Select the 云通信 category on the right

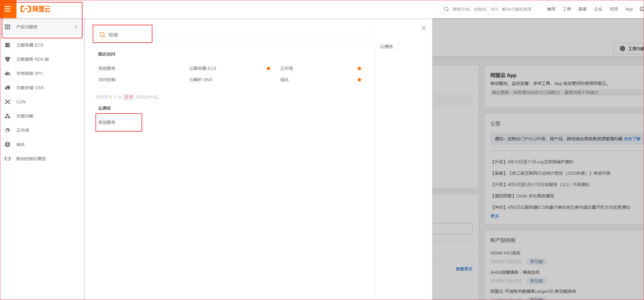click(x=386, y=47)
